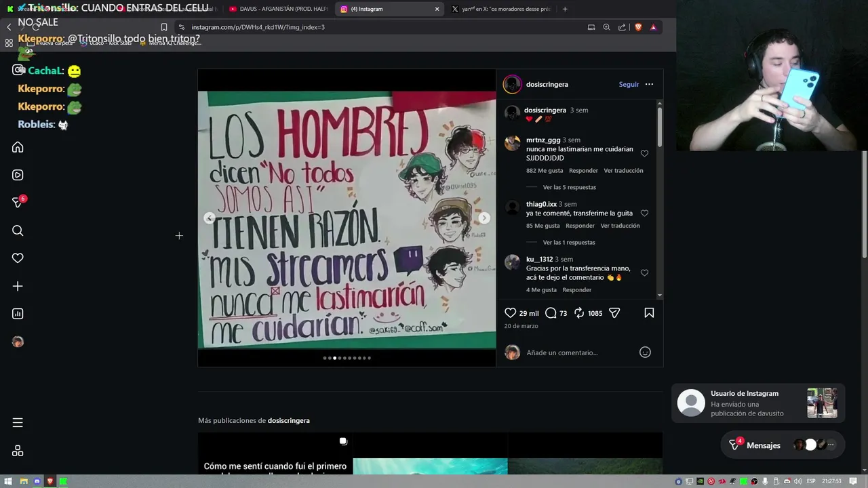Save post with bookmark icon

pos(649,312)
